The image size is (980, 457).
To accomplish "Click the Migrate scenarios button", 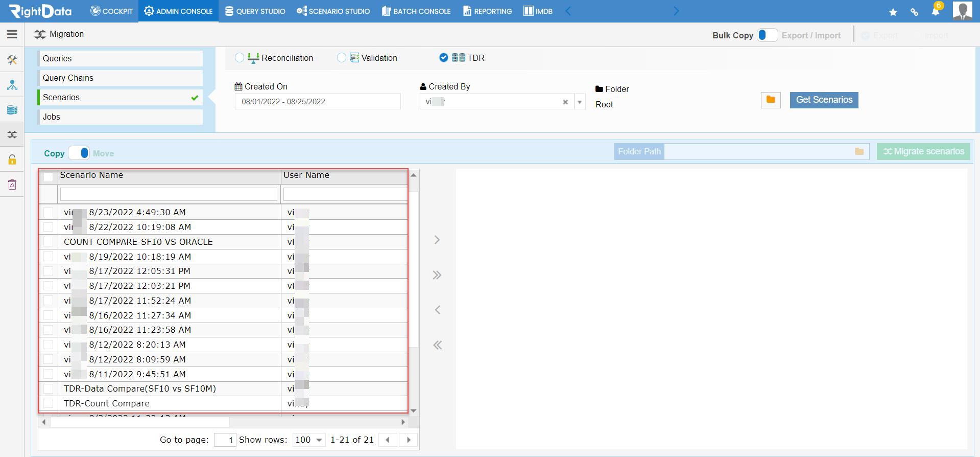I will coord(923,151).
